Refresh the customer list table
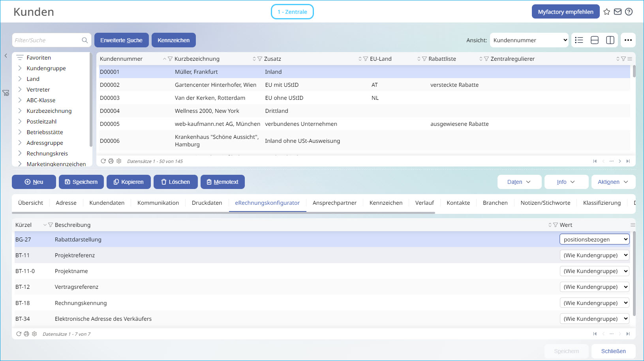 [x=103, y=161]
